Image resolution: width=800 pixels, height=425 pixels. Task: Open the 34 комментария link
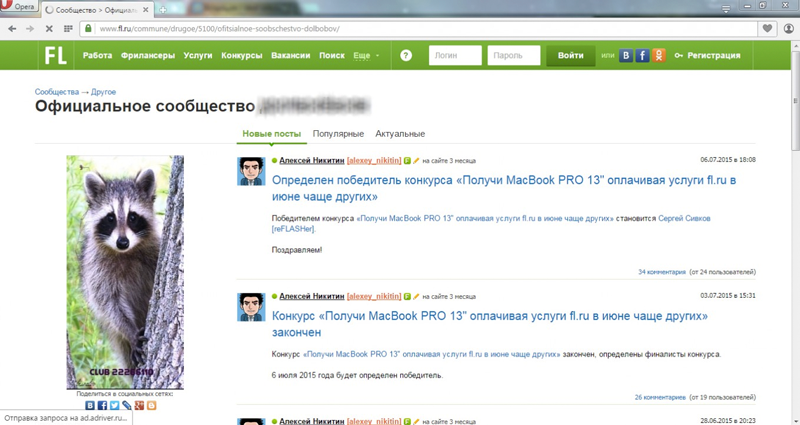pos(661,272)
